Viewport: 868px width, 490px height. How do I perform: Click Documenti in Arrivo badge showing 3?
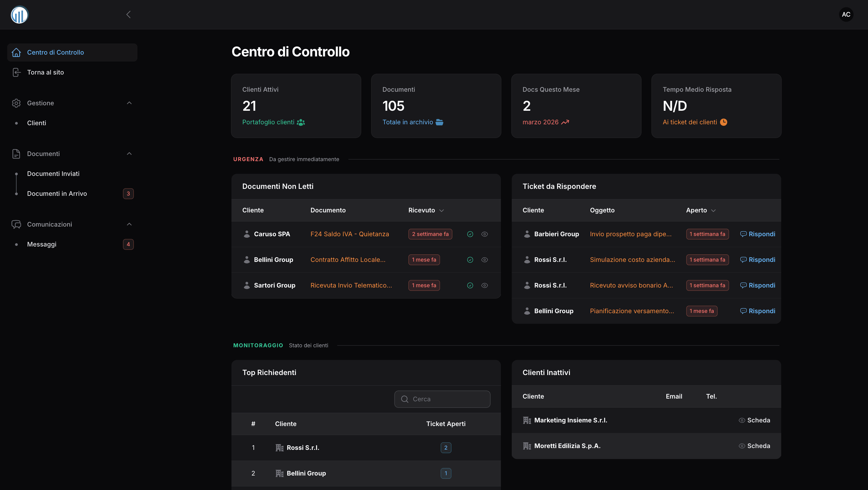tap(128, 194)
